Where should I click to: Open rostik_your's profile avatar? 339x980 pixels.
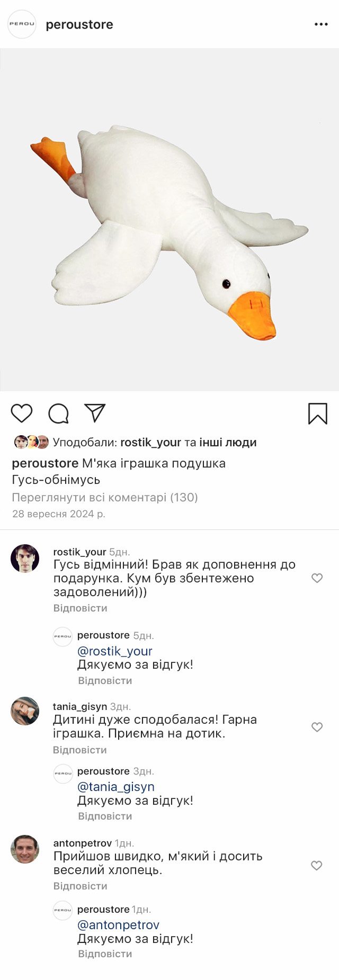tap(25, 559)
